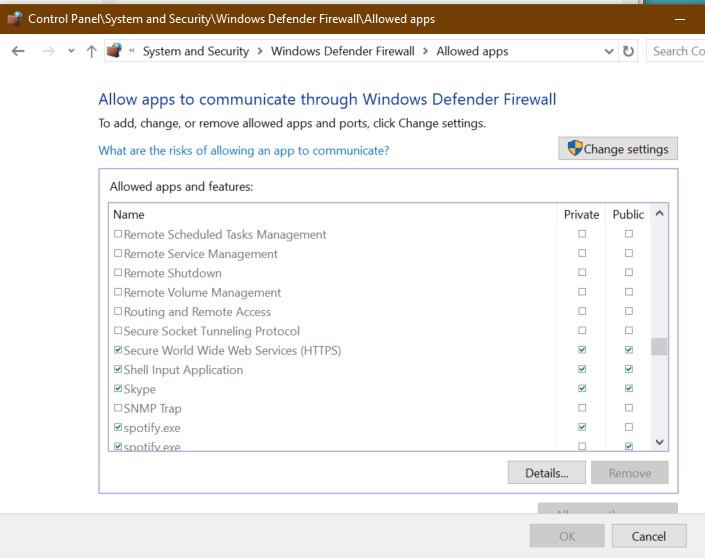Expand the address bar history chevron

tap(609, 51)
